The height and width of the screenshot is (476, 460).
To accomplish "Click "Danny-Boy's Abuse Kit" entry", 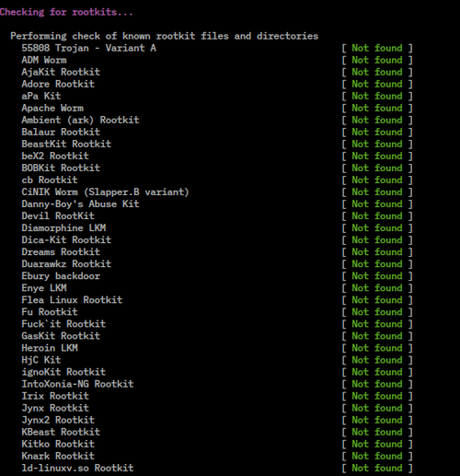I will pyautogui.click(x=80, y=203).
